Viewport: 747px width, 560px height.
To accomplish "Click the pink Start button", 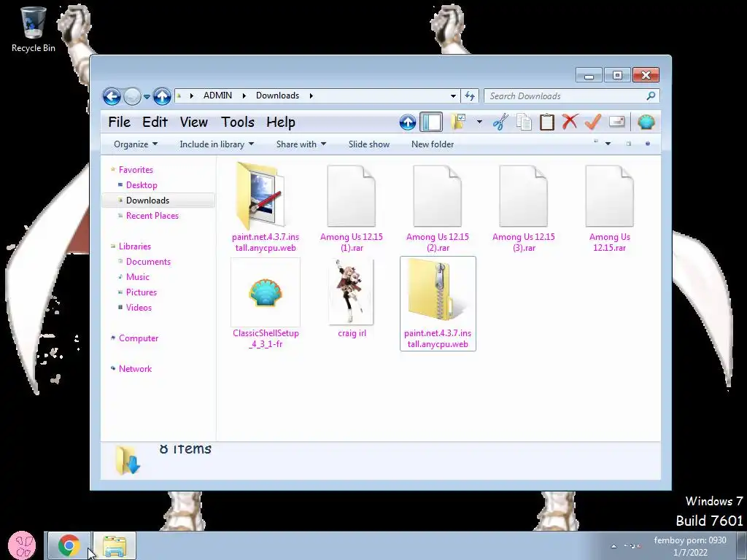I will 22,545.
